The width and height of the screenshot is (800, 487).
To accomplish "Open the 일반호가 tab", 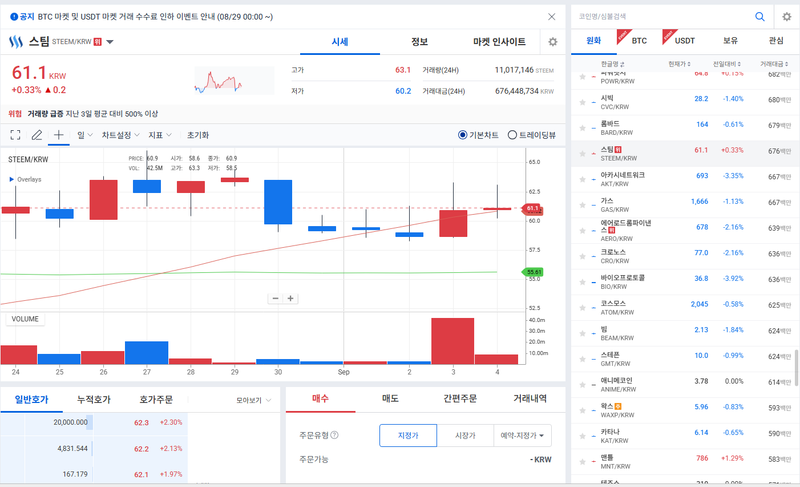I will 32,400.
